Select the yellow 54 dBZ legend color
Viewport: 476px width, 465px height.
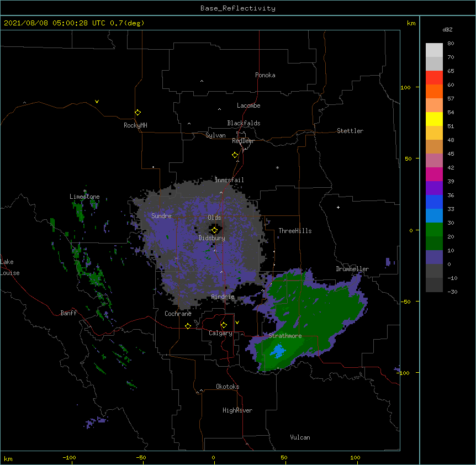click(434, 119)
